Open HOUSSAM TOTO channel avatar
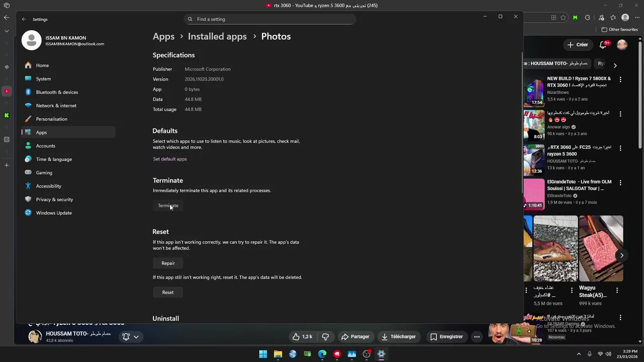The width and height of the screenshot is (644, 362). pos(35,337)
